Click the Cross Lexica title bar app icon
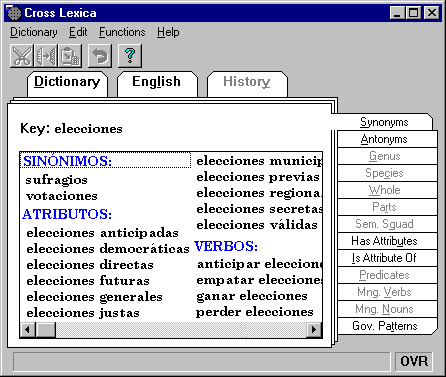The height and width of the screenshot is (377, 446). point(14,13)
